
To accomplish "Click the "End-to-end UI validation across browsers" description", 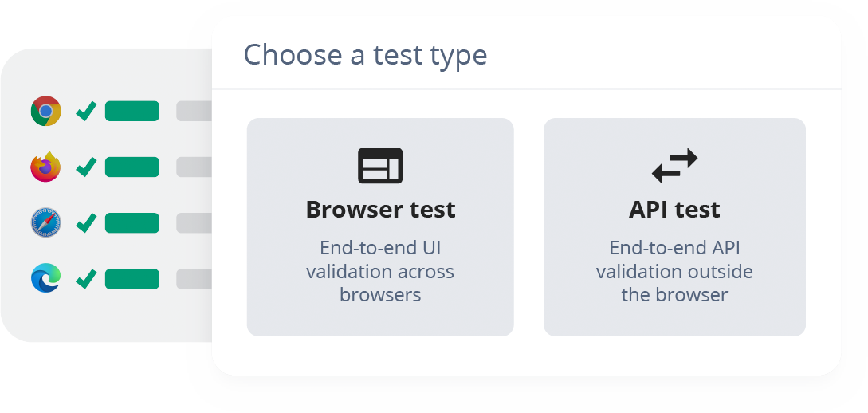I will (380, 271).
